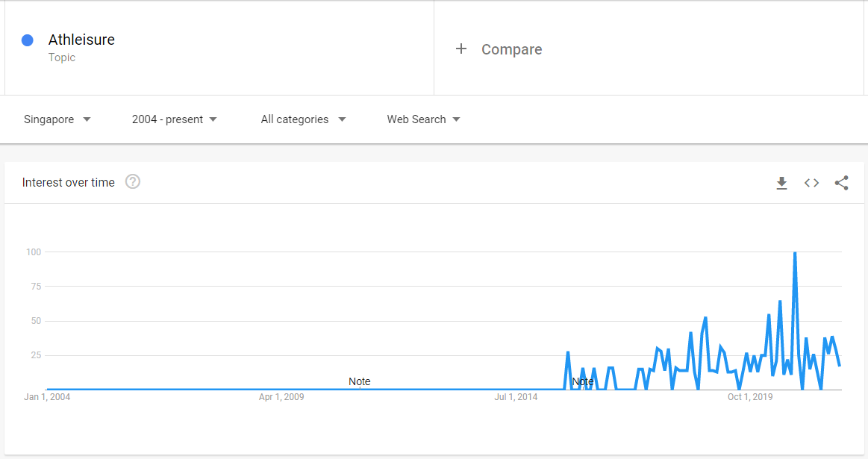Edit the Athleisure search term
Screen dimensions: 868x459
[81, 40]
